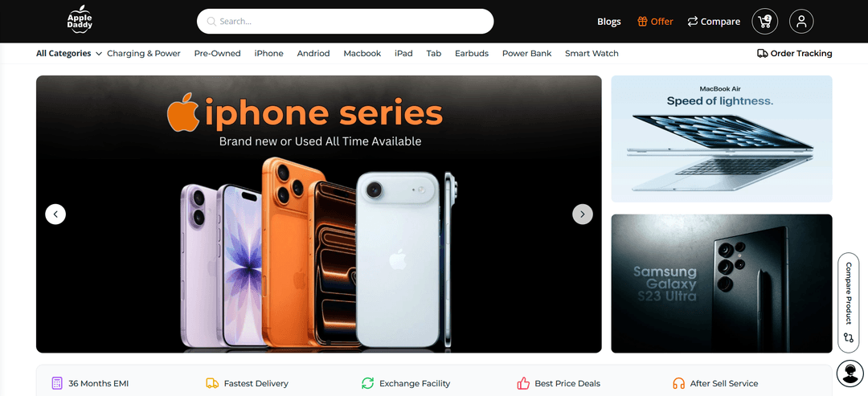
Task: Open the user account icon
Action: [801, 22]
